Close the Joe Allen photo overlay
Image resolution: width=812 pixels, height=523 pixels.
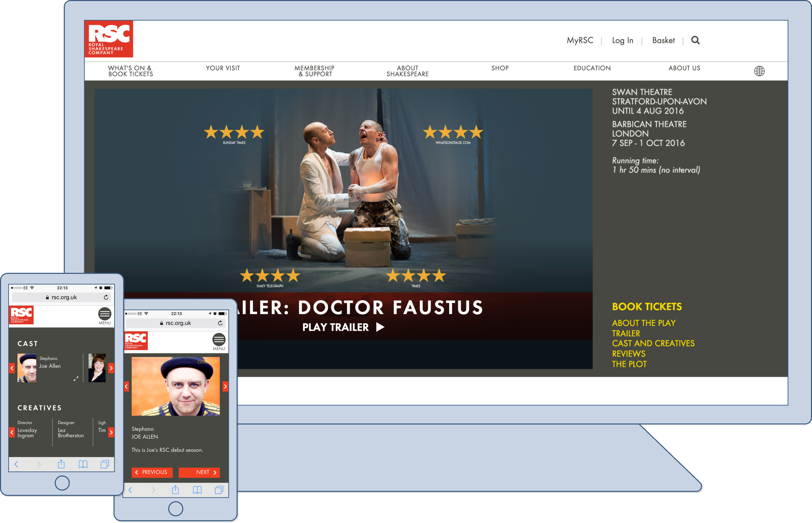[x=207, y=362]
